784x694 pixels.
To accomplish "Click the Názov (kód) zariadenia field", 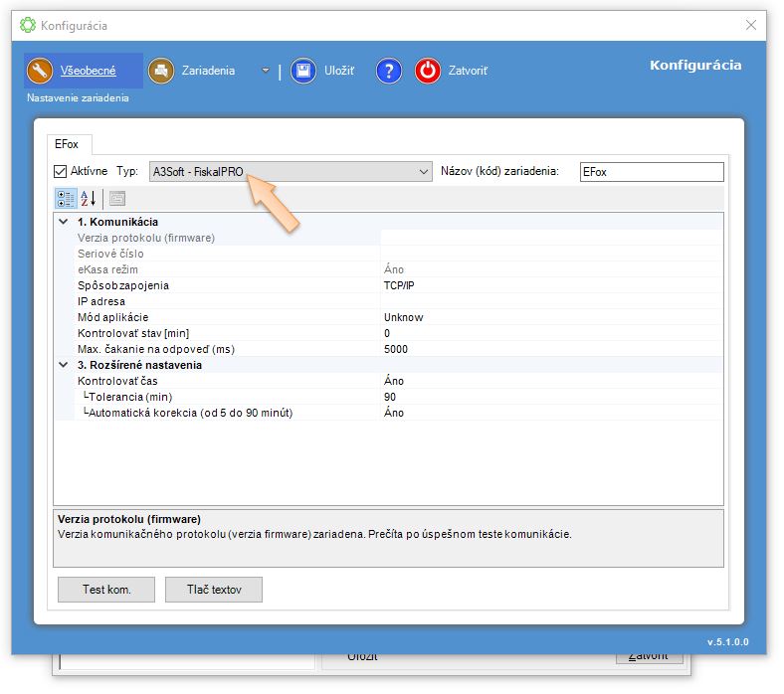I will (x=651, y=172).
